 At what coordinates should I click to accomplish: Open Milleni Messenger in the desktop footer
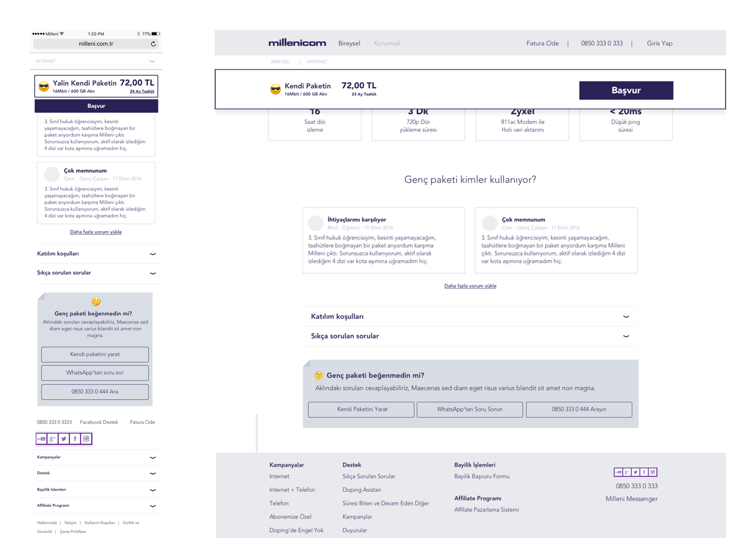[x=632, y=499]
